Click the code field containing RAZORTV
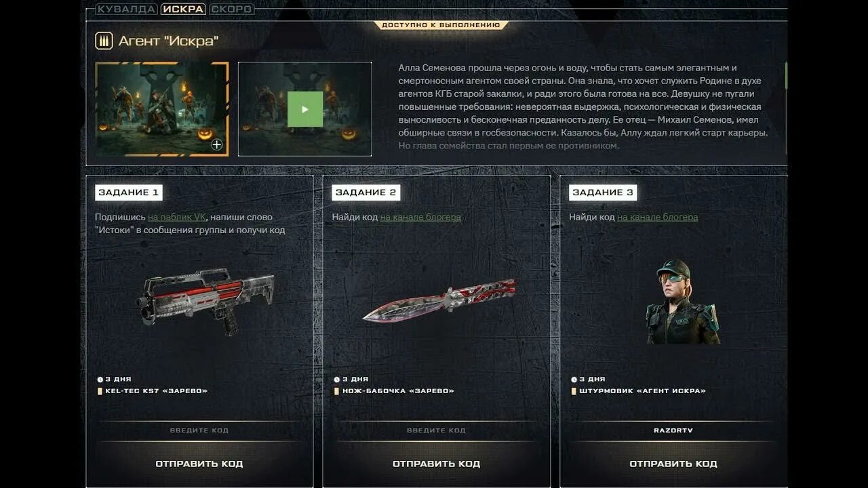The image size is (868, 488). 673,430
